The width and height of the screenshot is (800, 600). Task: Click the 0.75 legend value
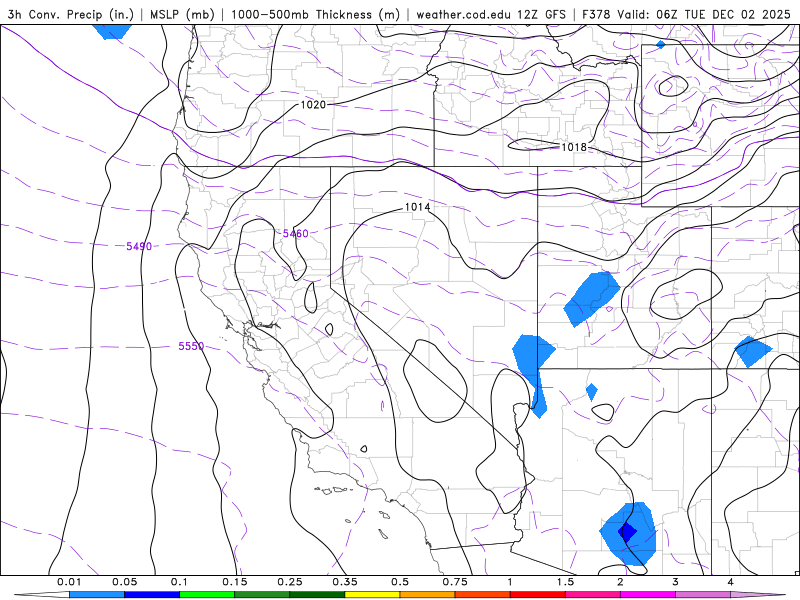455,582
